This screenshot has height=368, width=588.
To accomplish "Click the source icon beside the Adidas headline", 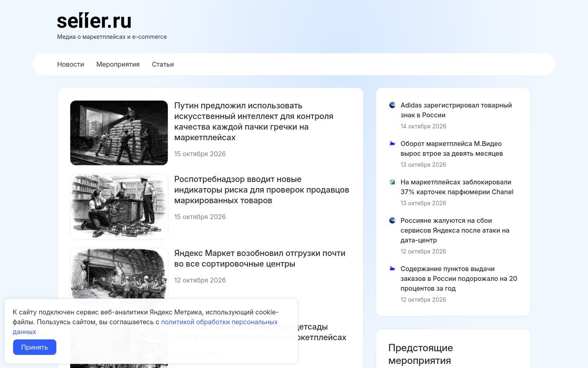I will coord(392,105).
